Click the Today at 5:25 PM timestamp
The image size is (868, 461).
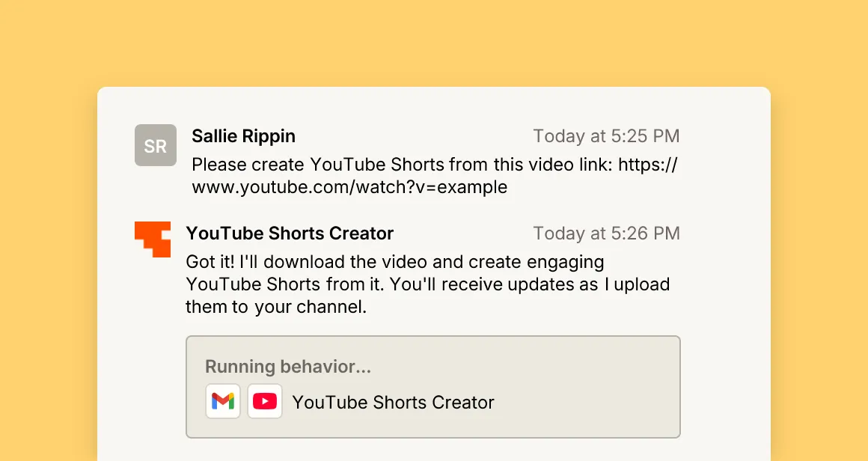coord(606,136)
